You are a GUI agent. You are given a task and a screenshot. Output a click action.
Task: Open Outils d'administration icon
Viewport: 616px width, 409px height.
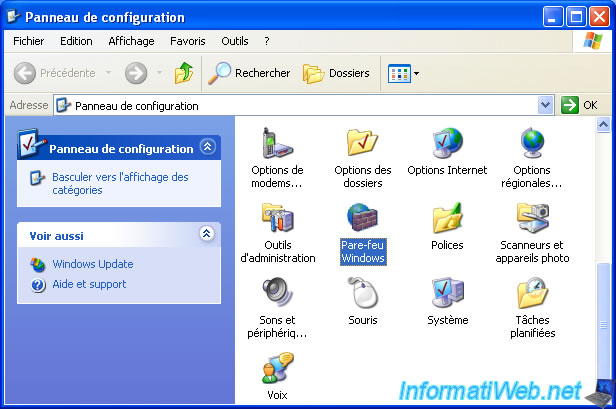coord(277,218)
